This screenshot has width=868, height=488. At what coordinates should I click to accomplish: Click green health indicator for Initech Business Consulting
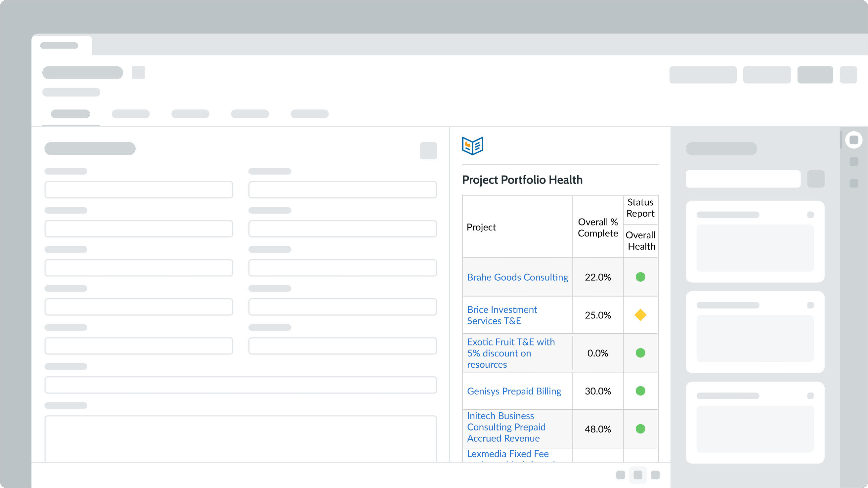[640, 429]
